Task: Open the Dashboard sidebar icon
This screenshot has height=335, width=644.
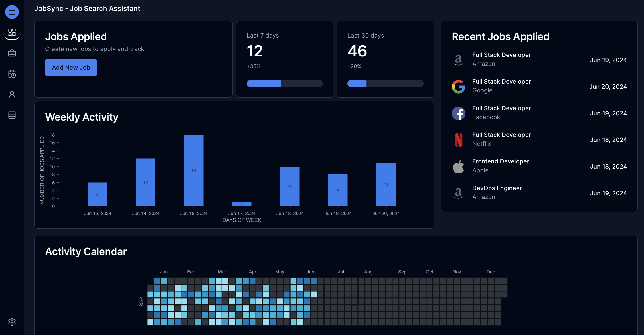Action: [x=12, y=32]
